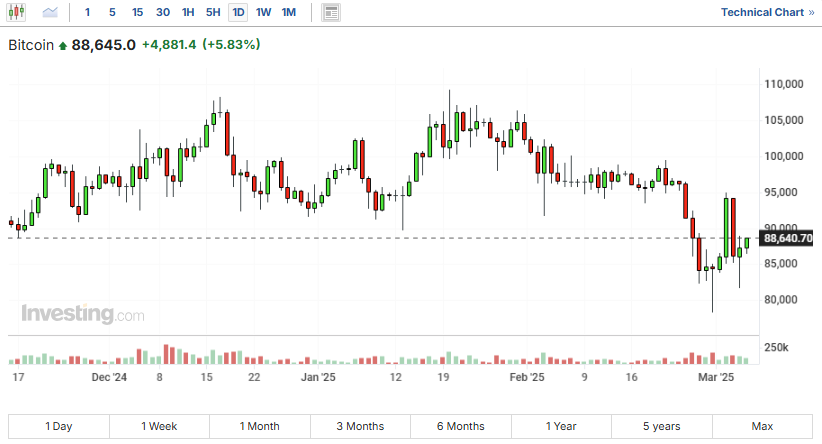This screenshot has height=444, width=822.
Task: Click the Max range button
Action: (762, 426)
